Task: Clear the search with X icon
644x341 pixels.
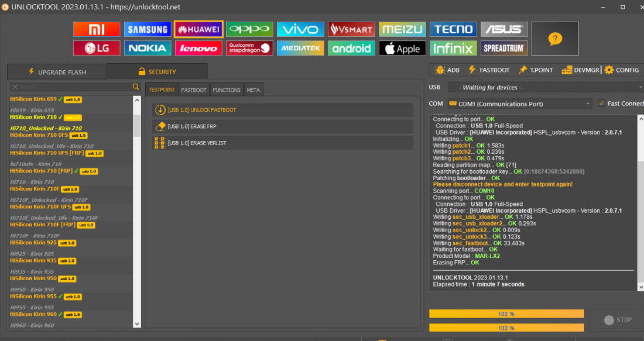Action: (15, 87)
